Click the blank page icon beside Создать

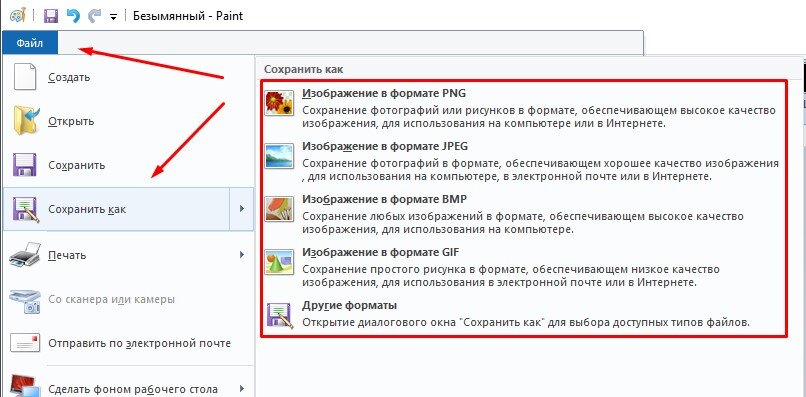pyautogui.click(x=25, y=77)
